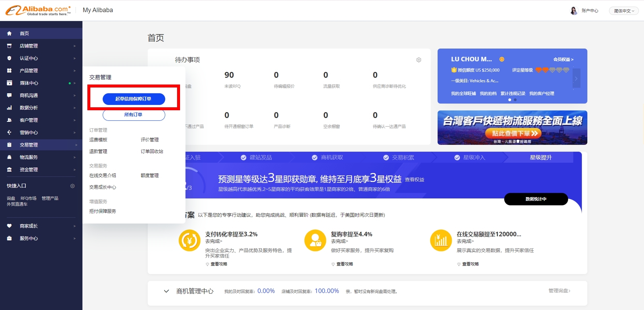The width and height of the screenshot is (644, 310).
Task: Open 产品管理 from the sidebar icon
Action: point(9,70)
